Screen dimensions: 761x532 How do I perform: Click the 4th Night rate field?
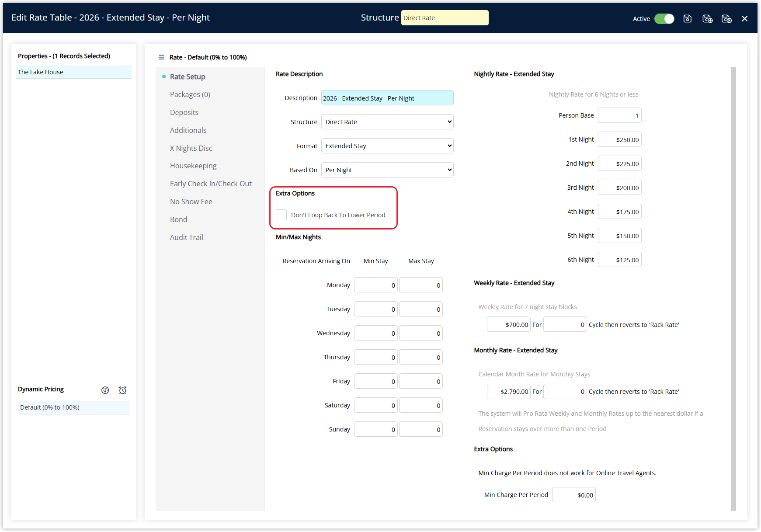[x=619, y=212]
